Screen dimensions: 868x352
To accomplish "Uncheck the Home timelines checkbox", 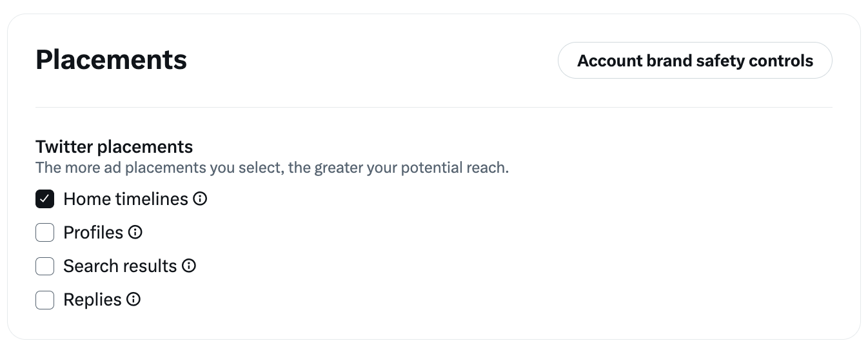I will click(44, 199).
